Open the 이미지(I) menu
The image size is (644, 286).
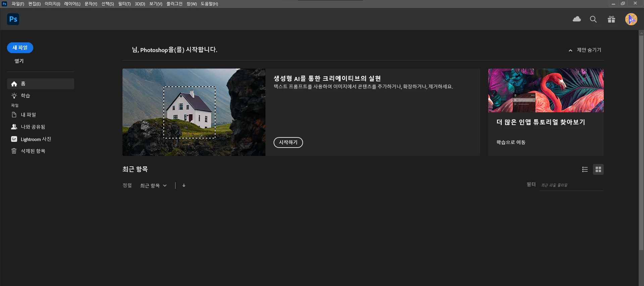[52, 4]
